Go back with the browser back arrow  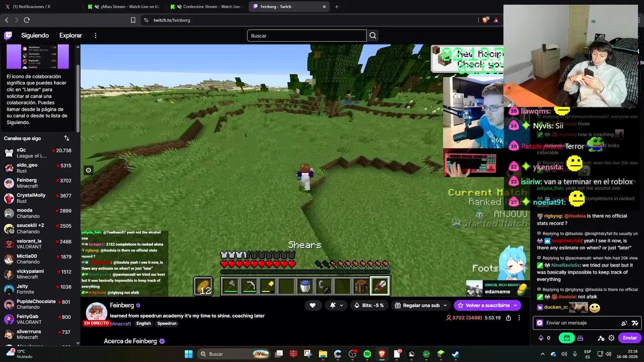pos(7,20)
